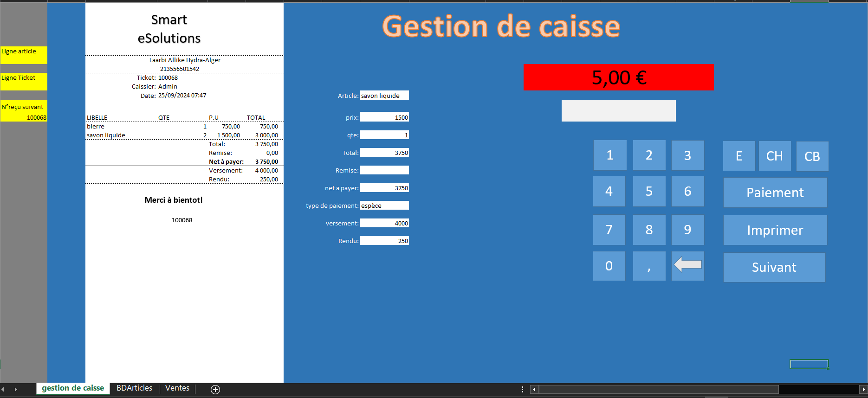Click the Gestion de caisse title
The width and height of the screenshot is (868, 398).
tap(501, 26)
